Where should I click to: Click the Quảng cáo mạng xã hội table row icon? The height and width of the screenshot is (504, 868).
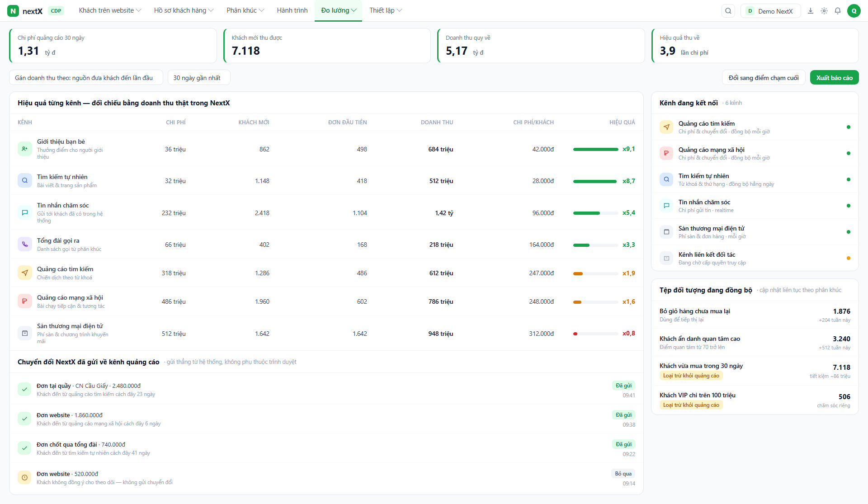pos(25,301)
